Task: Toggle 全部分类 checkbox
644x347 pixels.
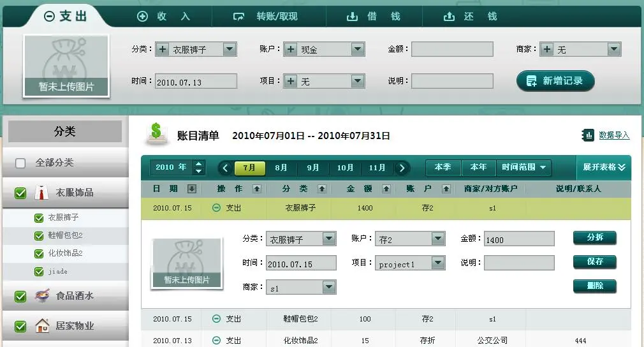Action: pos(20,163)
